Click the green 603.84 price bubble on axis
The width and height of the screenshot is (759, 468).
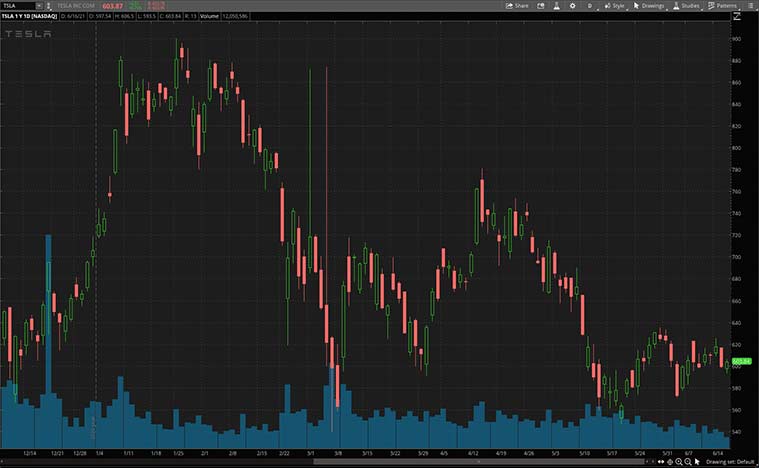coord(741,362)
